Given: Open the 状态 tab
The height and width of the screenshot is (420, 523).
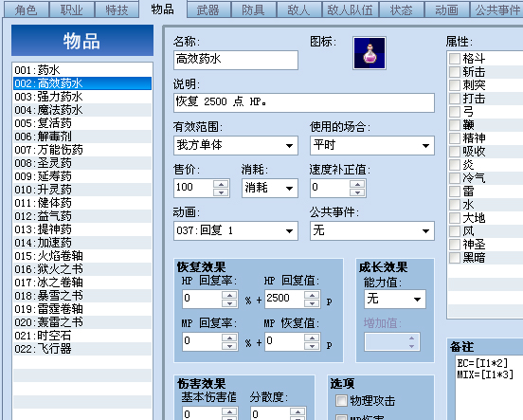Looking at the screenshot, I should [x=402, y=10].
